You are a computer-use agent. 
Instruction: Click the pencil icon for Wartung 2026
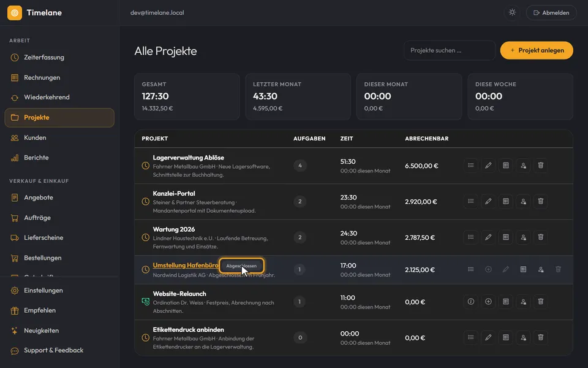488,237
